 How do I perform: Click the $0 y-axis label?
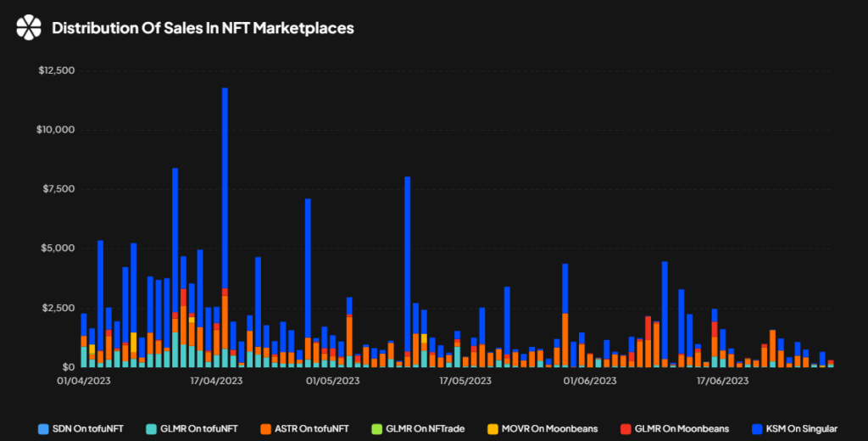(69, 366)
